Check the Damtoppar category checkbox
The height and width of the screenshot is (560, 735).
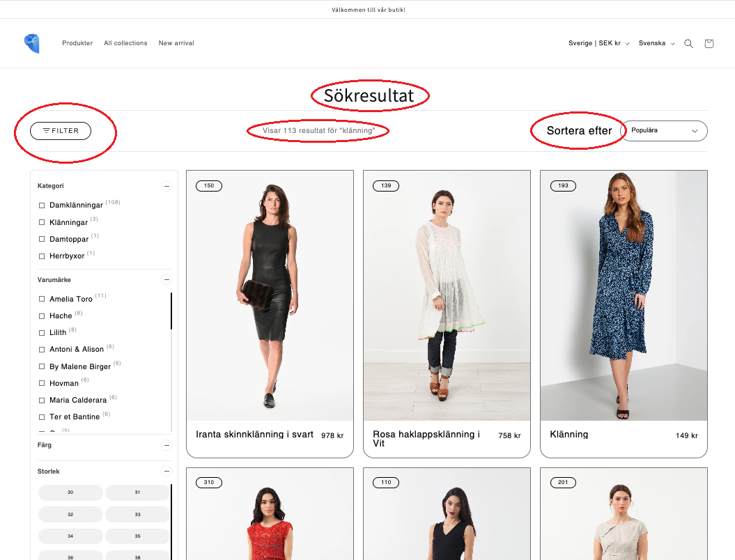(x=42, y=239)
